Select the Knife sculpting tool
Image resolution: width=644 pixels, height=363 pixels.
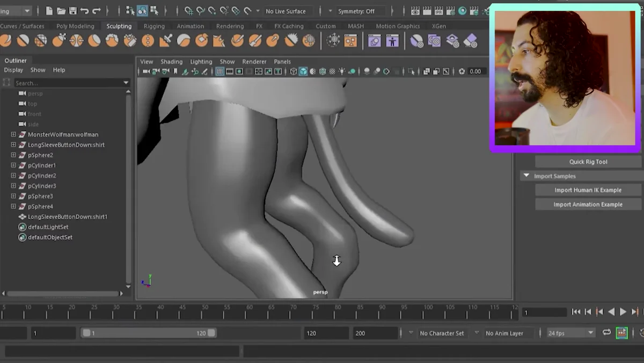pyautogui.click(x=237, y=40)
